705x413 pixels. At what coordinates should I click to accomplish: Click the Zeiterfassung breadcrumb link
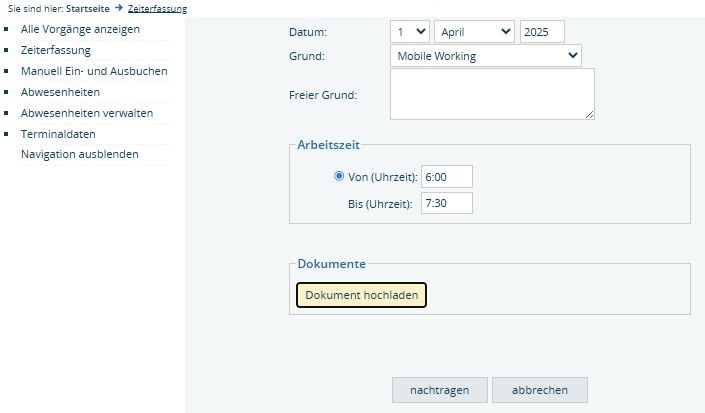click(x=157, y=8)
